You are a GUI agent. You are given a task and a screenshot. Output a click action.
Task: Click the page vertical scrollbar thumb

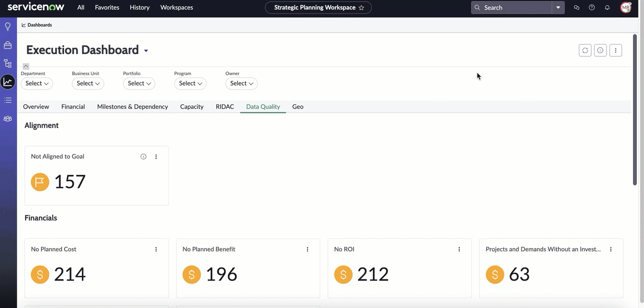(635, 110)
